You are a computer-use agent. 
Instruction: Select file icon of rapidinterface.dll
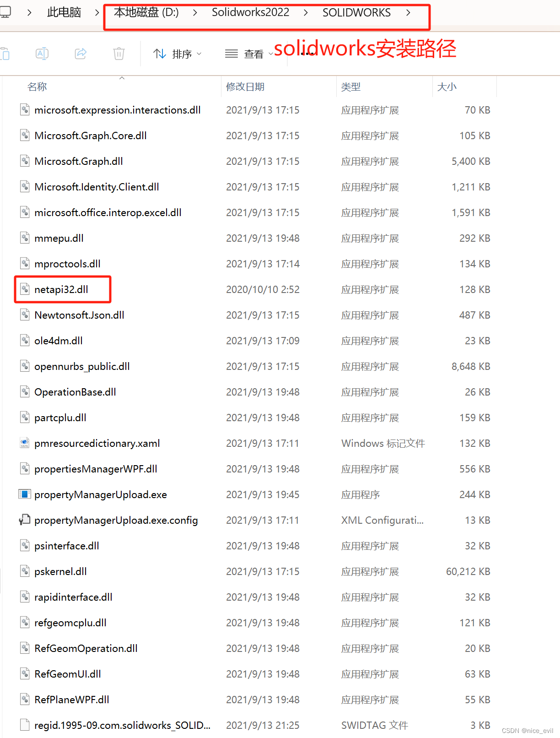click(x=25, y=597)
